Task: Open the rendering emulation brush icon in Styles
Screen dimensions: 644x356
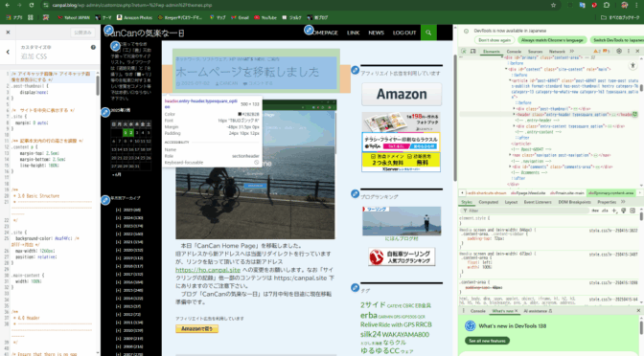Action: (x=624, y=211)
